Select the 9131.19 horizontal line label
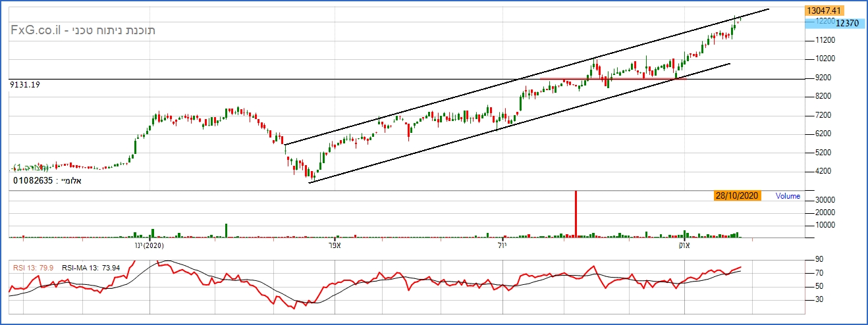Image resolution: width=868 pixels, height=325 pixels. [25, 85]
